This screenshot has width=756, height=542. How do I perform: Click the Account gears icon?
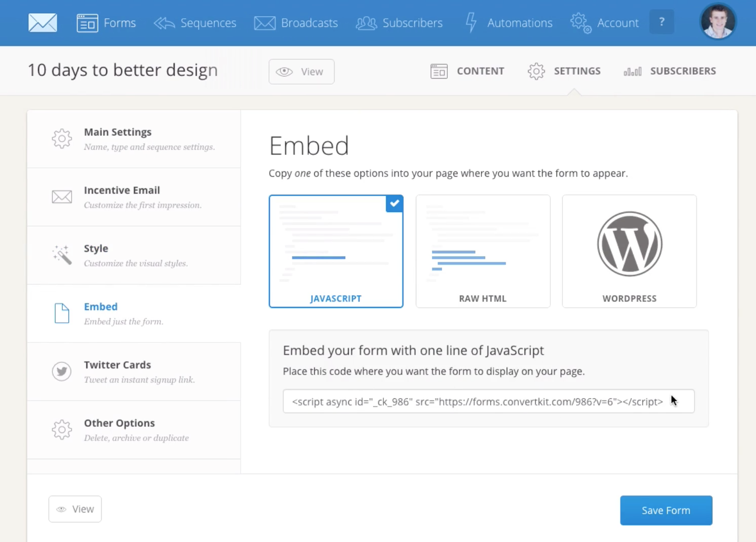click(581, 23)
